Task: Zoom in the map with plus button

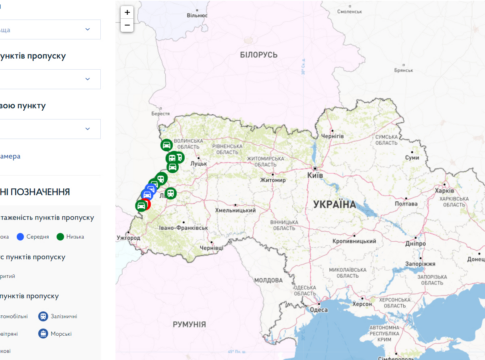Action: (x=127, y=13)
